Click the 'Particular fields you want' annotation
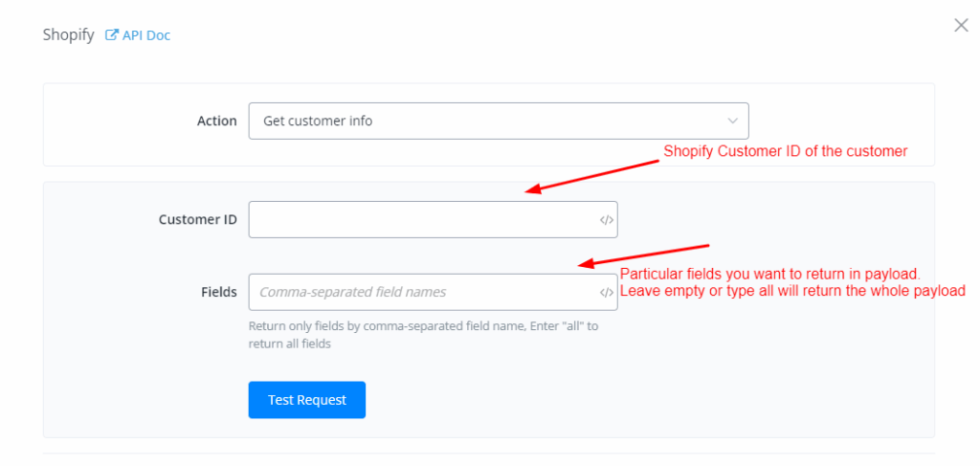 coord(769,275)
